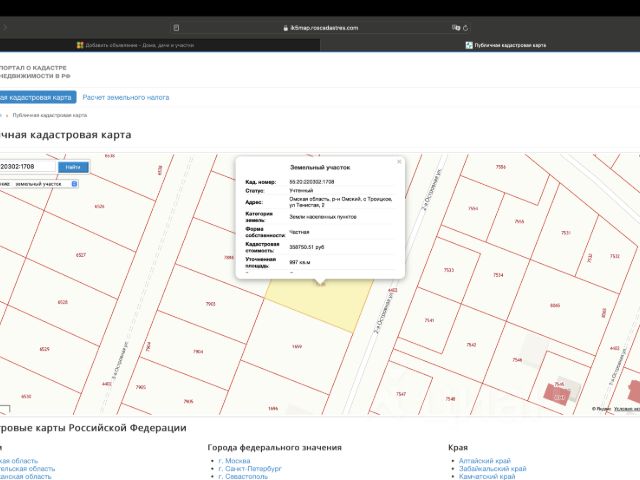Click the Публичная кадастровая карта breadcrumb
Viewport: 640px width, 480px height.
click(x=50, y=116)
